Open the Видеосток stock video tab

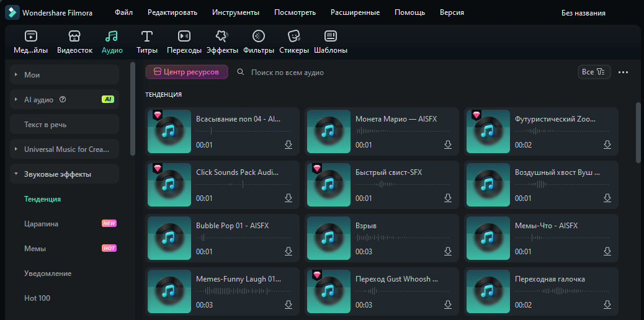pos(74,42)
